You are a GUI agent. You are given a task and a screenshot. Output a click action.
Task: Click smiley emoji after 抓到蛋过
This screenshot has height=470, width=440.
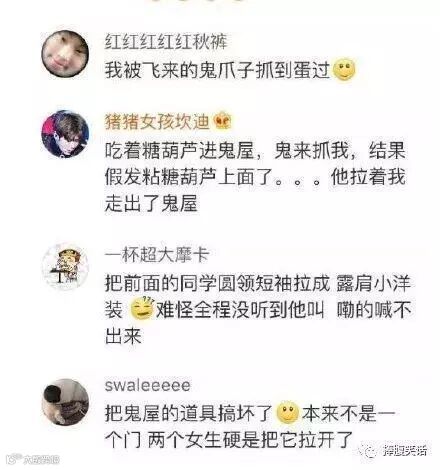pos(344,70)
